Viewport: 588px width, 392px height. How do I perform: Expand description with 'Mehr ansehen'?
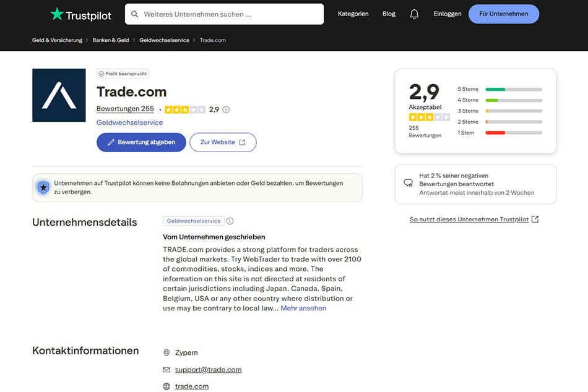point(303,308)
